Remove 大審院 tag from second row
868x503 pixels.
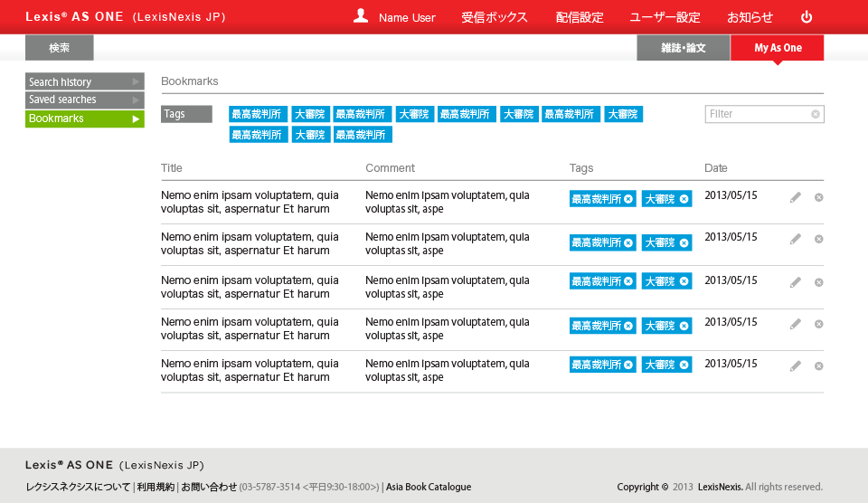(x=684, y=242)
